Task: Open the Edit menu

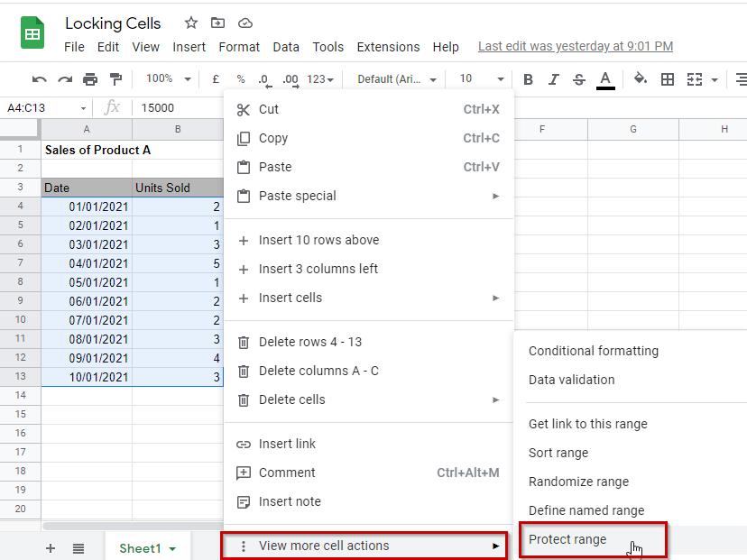Action: pos(108,47)
